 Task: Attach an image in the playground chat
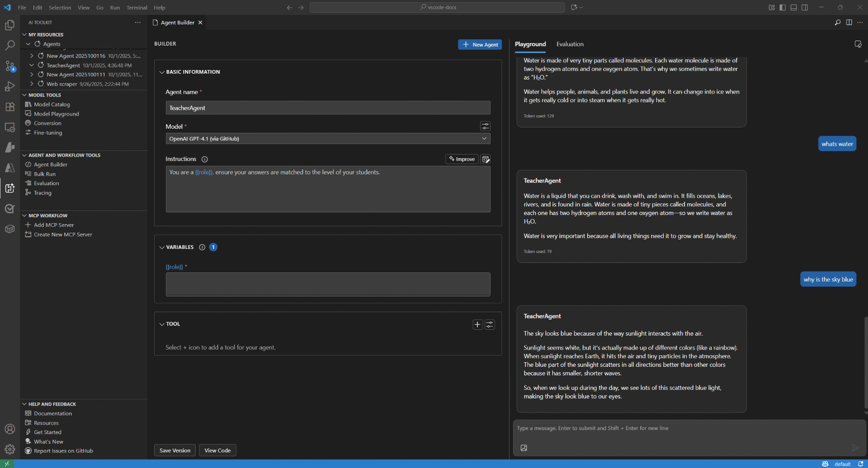tap(524, 448)
